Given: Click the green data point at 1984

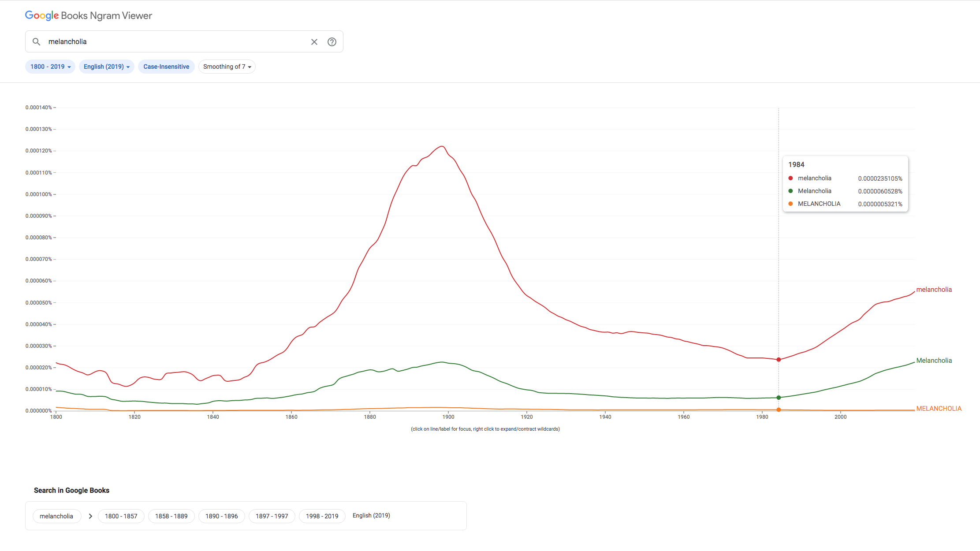Looking at the screenshot, I should 779,398.
